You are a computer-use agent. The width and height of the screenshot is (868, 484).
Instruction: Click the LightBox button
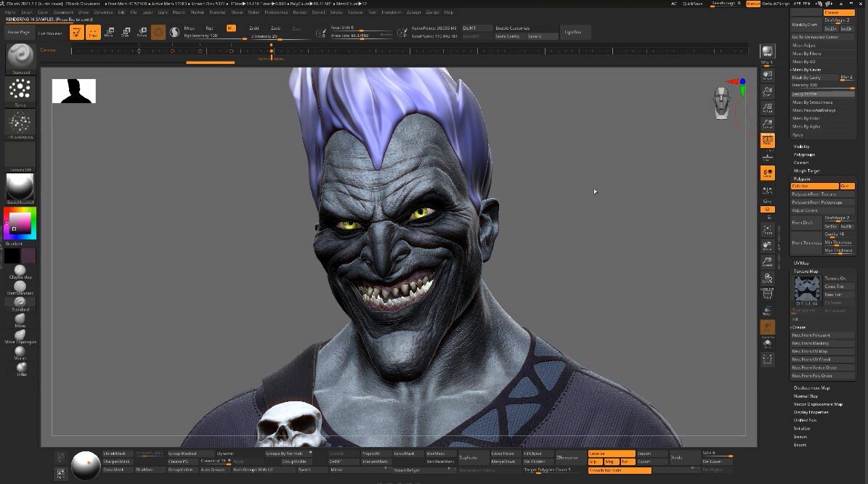pos(574,33)
